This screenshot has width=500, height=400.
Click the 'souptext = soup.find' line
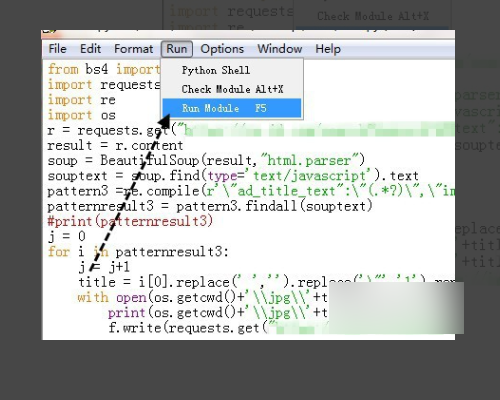tap(233, 176)
